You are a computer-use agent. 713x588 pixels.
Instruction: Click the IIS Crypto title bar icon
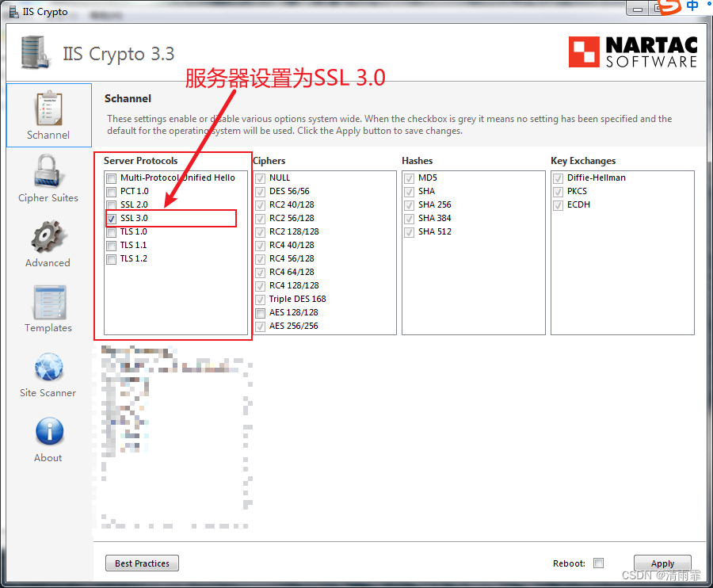click(x=14, y=11)
